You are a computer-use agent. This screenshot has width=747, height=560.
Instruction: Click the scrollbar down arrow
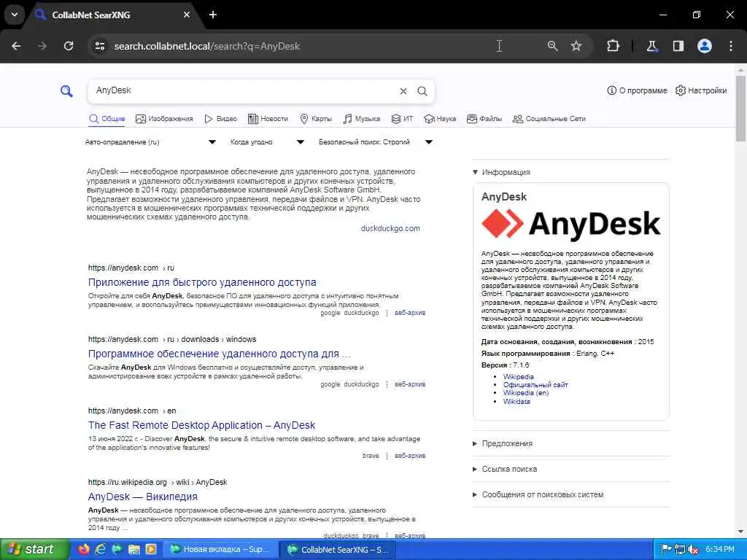(740, 532)
